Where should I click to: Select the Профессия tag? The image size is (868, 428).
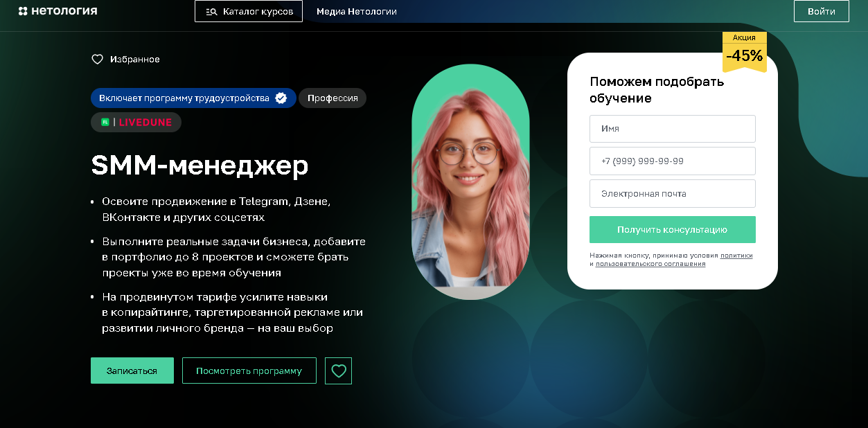click(333, 98)
